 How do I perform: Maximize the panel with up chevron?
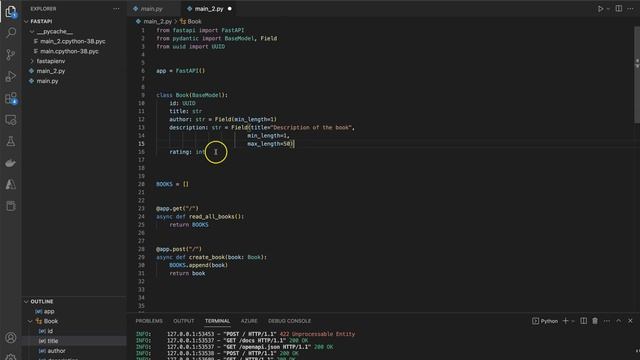619,321
